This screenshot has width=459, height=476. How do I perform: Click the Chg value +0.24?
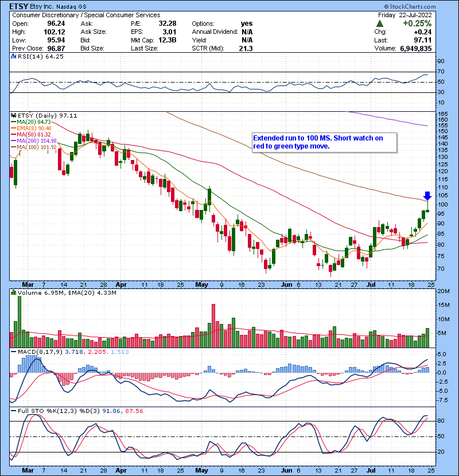[422, 32]
